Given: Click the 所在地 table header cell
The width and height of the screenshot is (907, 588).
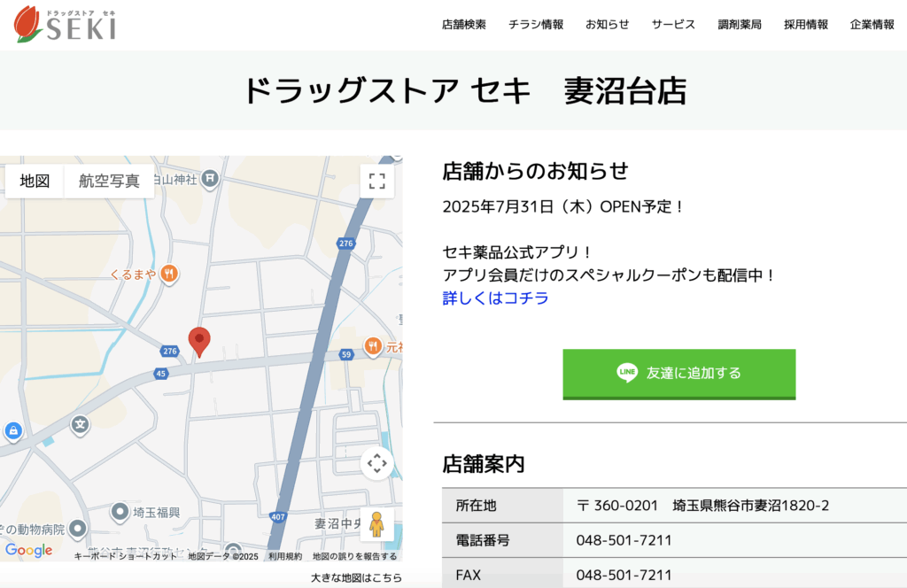Looking at the screenshot, I should (503, 506).
